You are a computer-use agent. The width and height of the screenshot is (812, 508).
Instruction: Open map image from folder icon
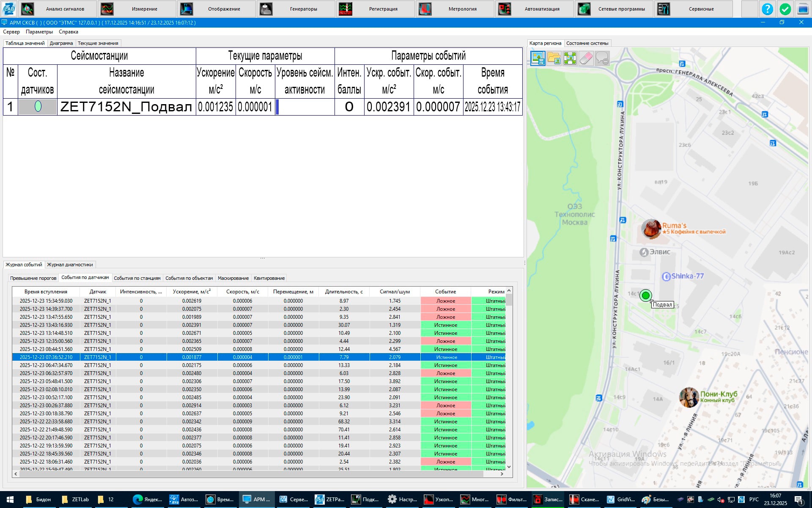[554, 58]
